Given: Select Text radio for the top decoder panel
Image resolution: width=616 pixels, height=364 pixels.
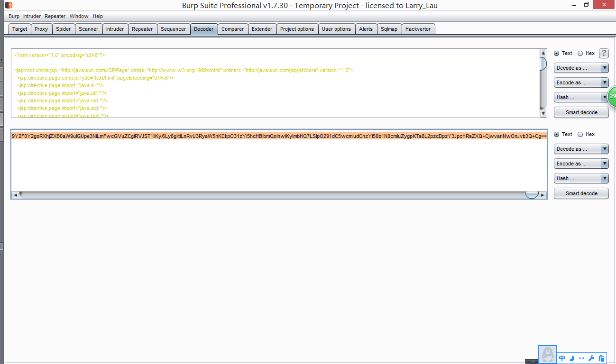Looking at the screenshot, I should [x=557, y=54].
